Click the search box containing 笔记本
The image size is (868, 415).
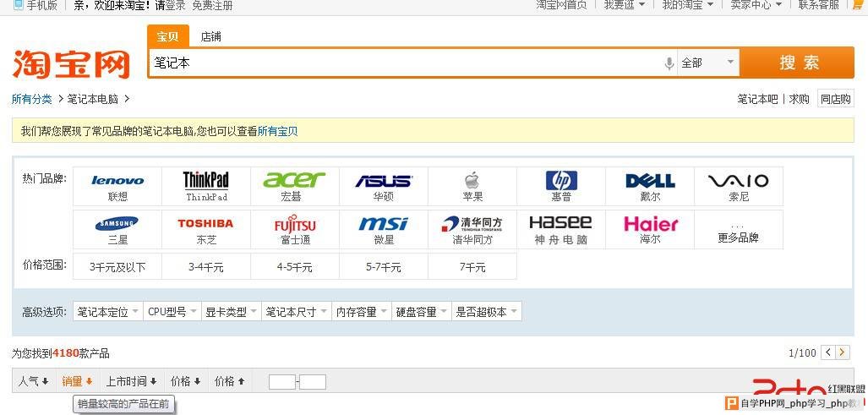click(x=405, y=63)
